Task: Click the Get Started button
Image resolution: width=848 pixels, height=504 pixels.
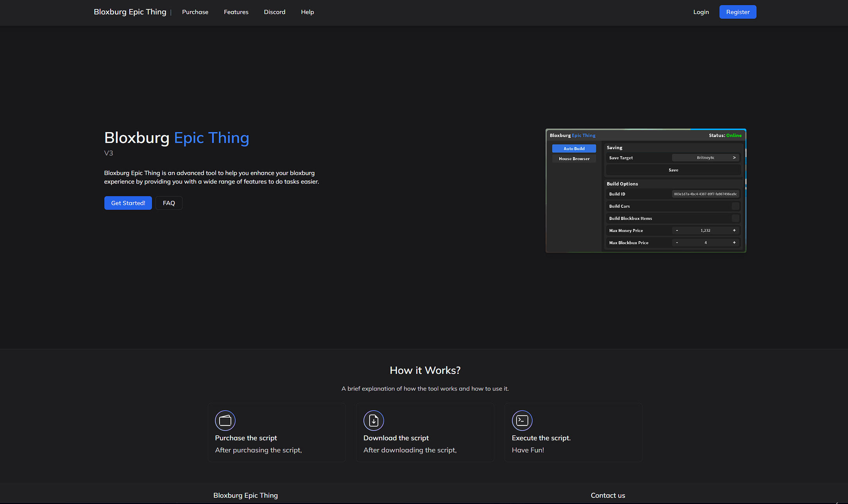Action: pyautogui.click(x=128, y=203)
